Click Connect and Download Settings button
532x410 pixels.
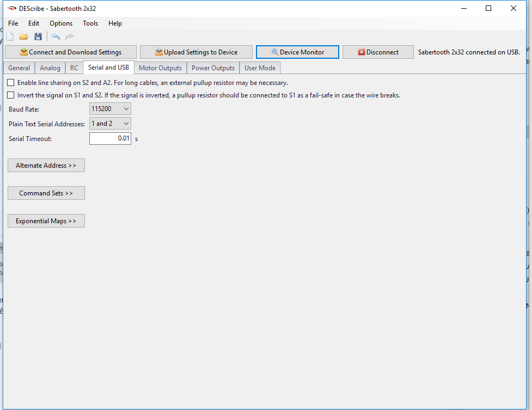(71, 52)
